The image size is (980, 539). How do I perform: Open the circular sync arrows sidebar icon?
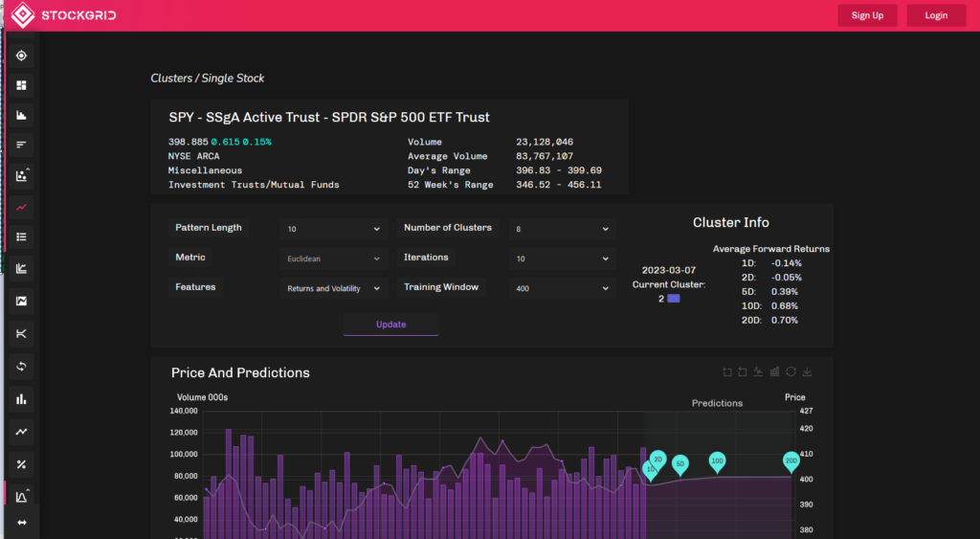tap(21, 367)
